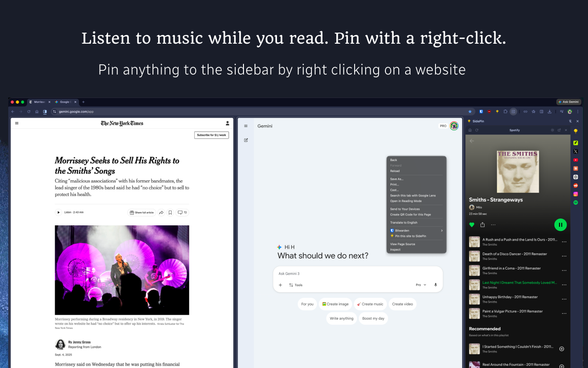588x368 pixels.
Task: Open the Chrome three-dot menu
Action: click(578, 111)
